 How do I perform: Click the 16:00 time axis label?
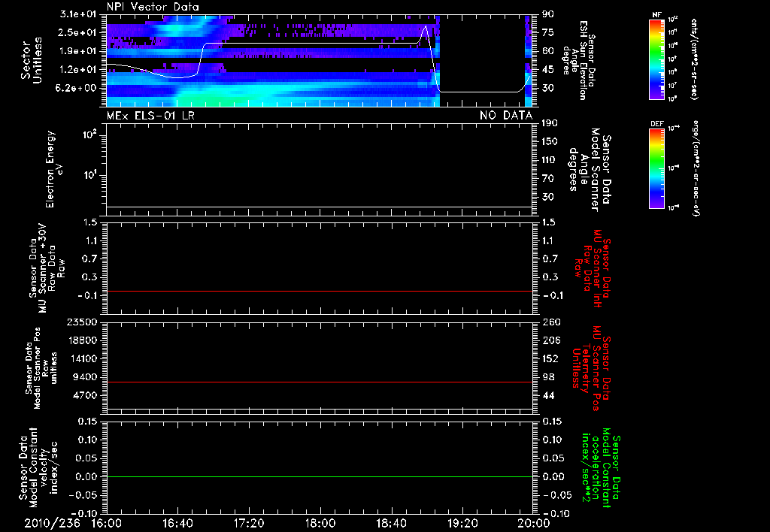pos(107,524)
